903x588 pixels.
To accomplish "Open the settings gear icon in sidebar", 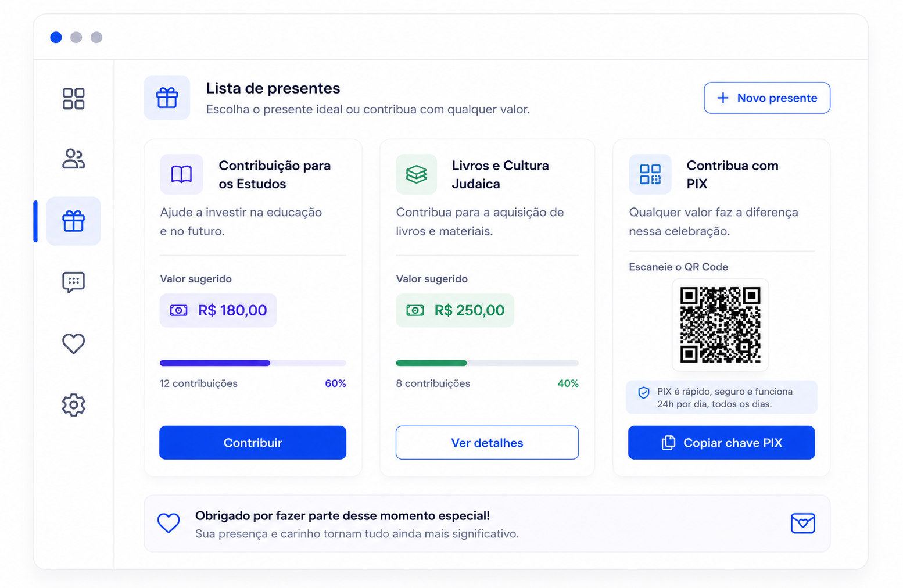I will tap(73, 404).
